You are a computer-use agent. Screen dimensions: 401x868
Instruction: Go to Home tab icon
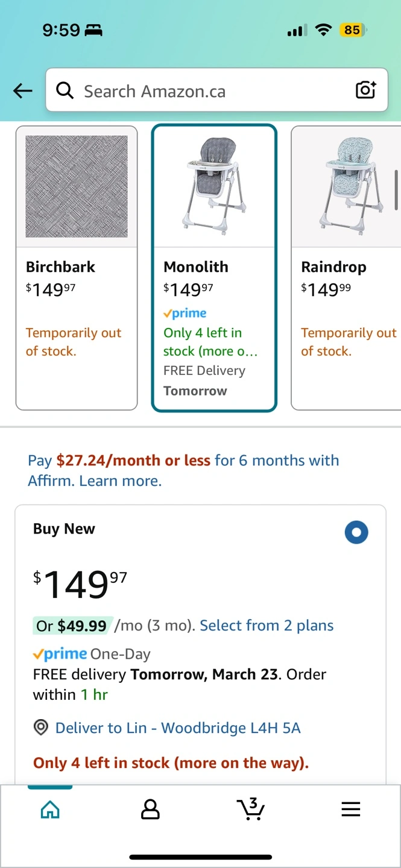pyautogui.click(x=50, y=810)
